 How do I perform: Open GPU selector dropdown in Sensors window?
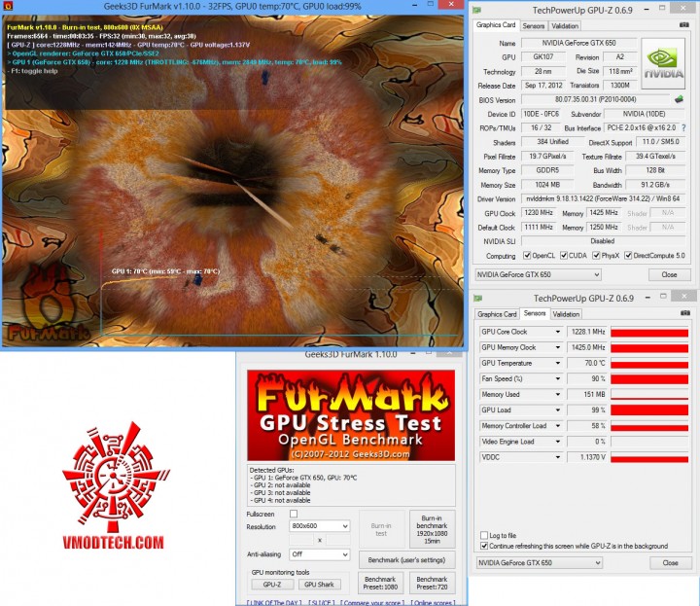tap(540, 562)
